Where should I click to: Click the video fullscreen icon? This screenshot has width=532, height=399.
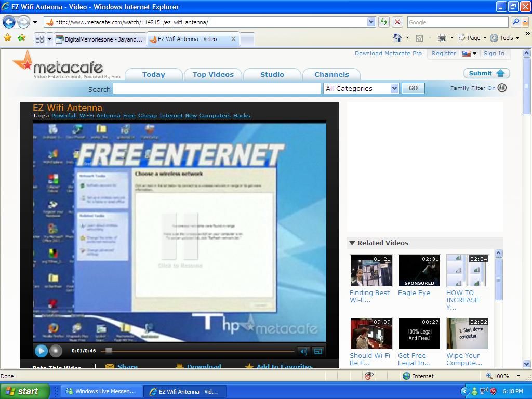(318, 351)
